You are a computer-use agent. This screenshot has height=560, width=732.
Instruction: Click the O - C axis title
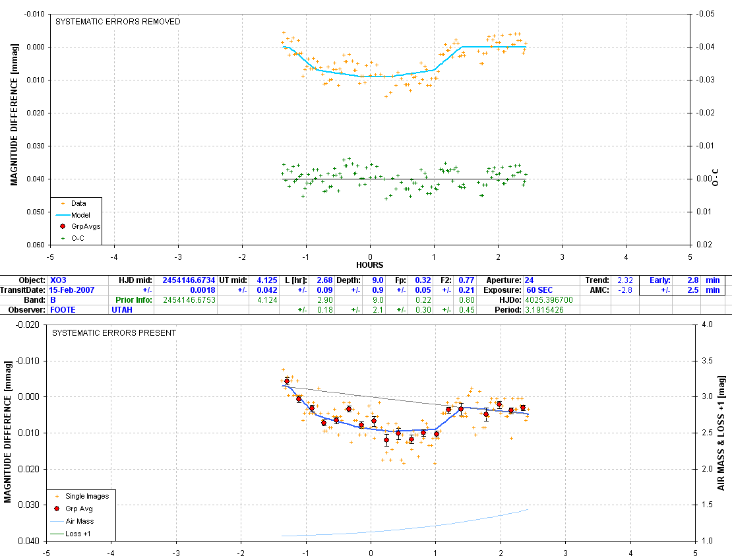716,178
